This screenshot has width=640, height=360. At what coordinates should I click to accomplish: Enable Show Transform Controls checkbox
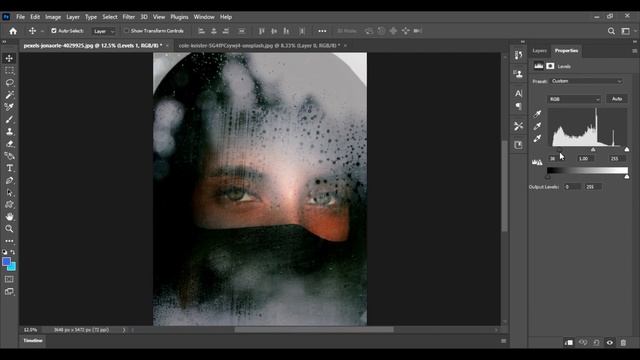pos(127,31)
